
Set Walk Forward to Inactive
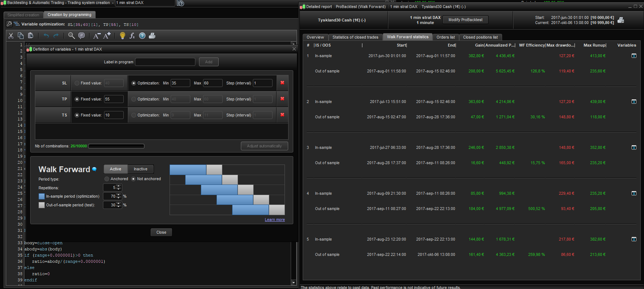click(x=140, y=169)
